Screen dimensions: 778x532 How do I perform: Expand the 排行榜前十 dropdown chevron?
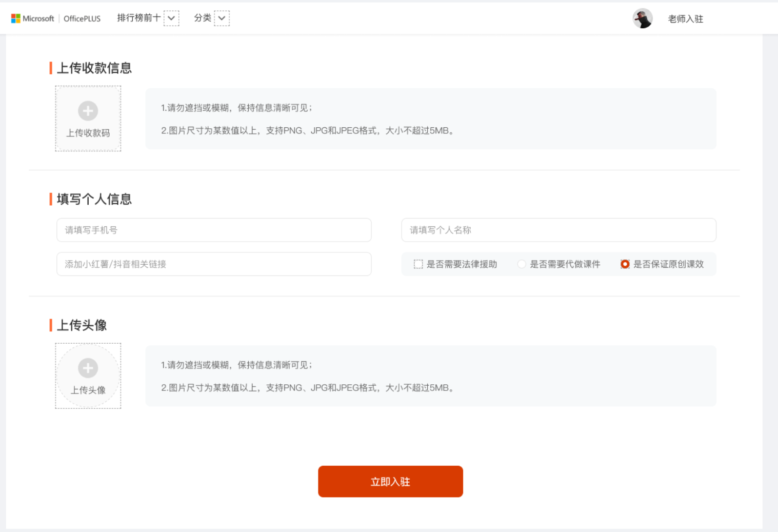[171, 18]
